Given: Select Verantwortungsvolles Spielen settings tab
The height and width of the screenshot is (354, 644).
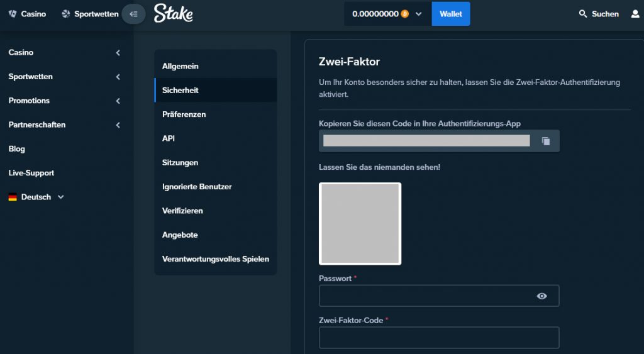Looking at the screenshot, I should coord(215,259).
